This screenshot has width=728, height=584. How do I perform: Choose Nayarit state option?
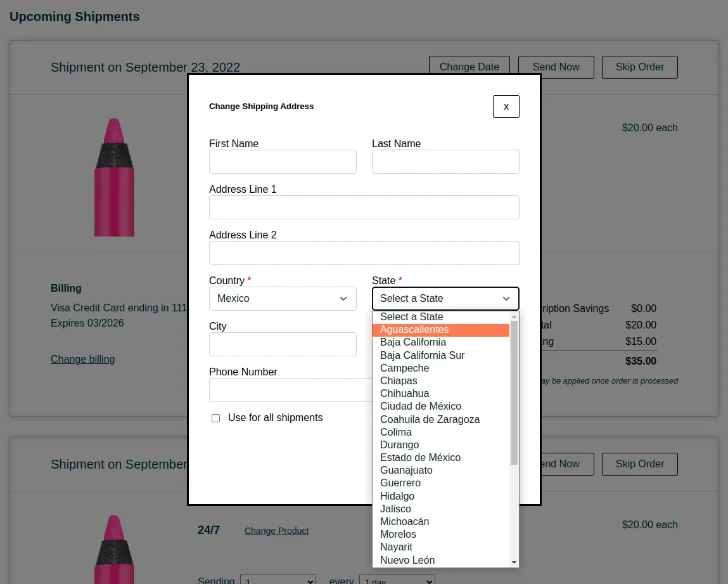point(440,547)
